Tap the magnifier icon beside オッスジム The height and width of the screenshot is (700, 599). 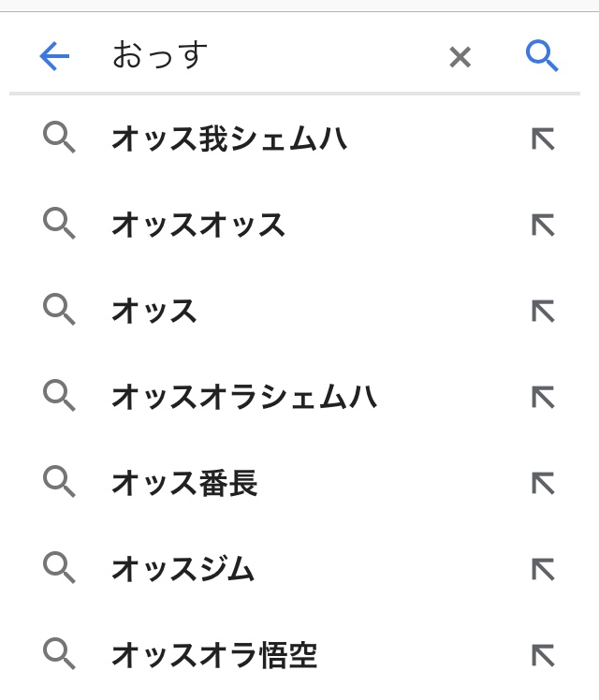coord(60,568)
